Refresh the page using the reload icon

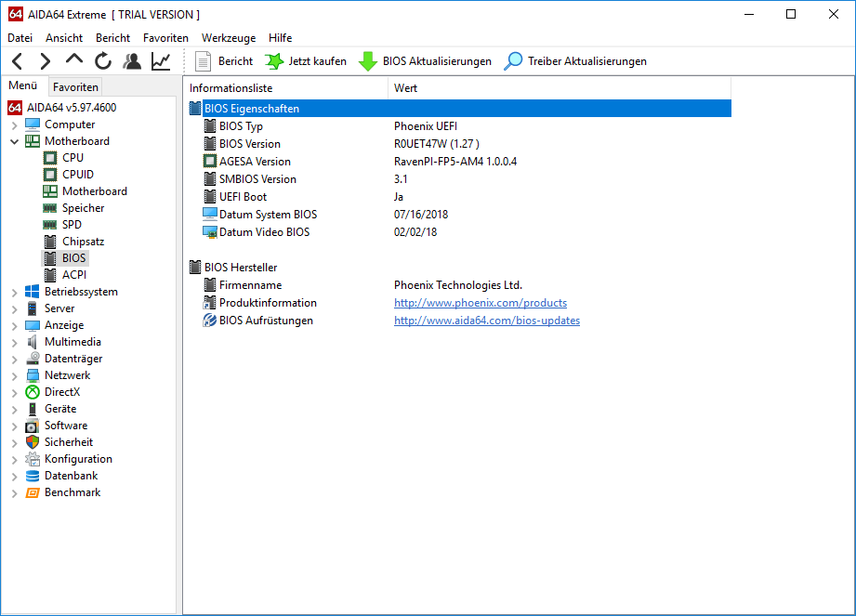(x=102, y=61)
